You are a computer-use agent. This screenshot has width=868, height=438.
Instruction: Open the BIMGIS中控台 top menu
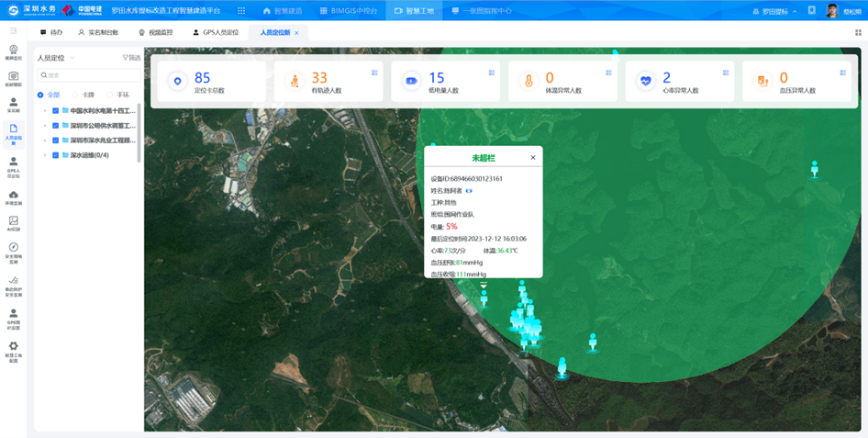[x=348, y=11]
